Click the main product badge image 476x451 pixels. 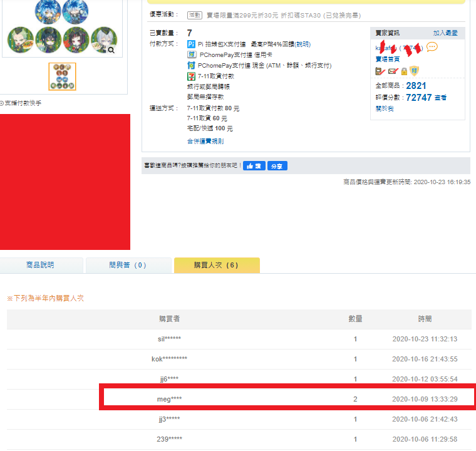(x=62, y=26)
